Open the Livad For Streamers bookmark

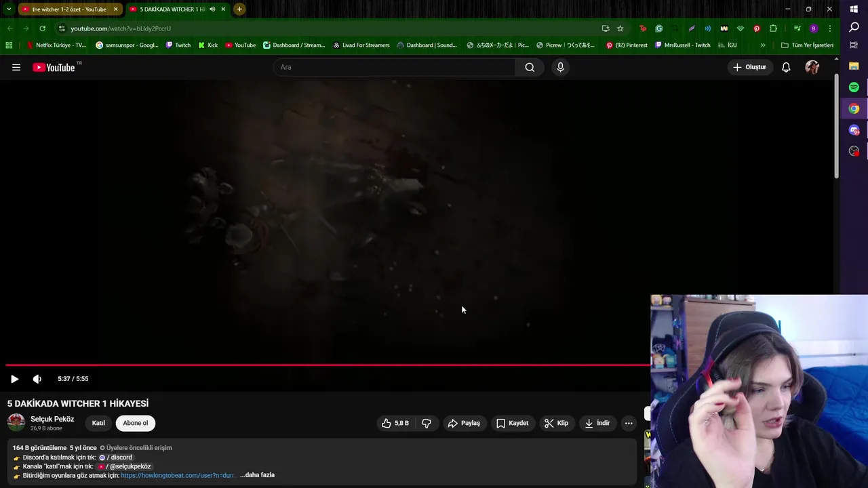coord(361,45)
